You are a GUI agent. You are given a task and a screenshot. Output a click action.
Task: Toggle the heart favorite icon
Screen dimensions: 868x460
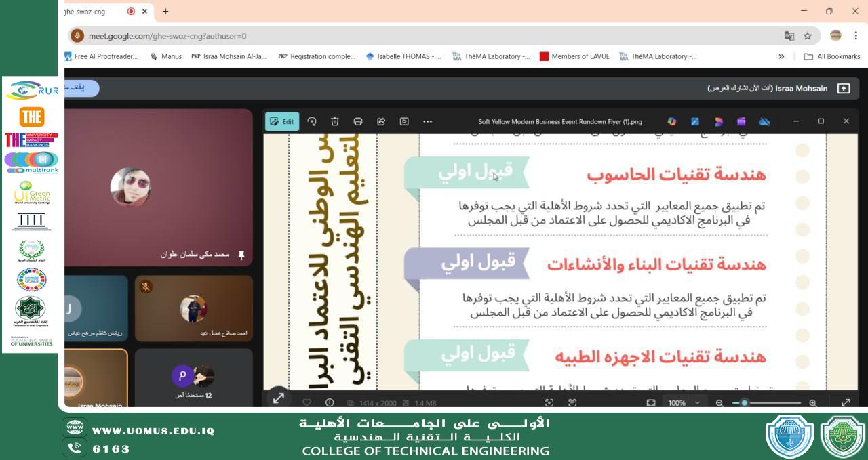(x=307, y=402)
